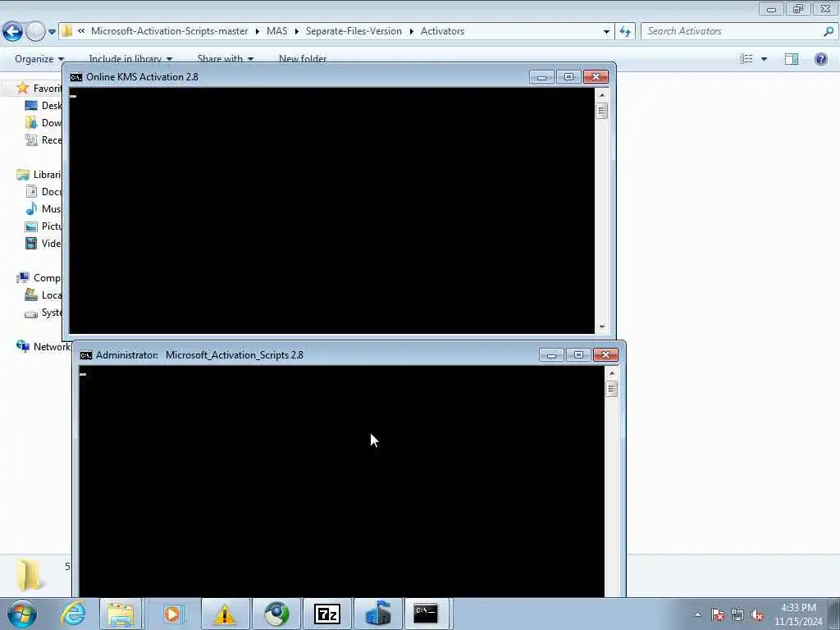Click Microsoft-Activation-Scripts-master in address breadcrumb
Screen dimensions: 840x630
pyautogui.click(x=169, y=31)
